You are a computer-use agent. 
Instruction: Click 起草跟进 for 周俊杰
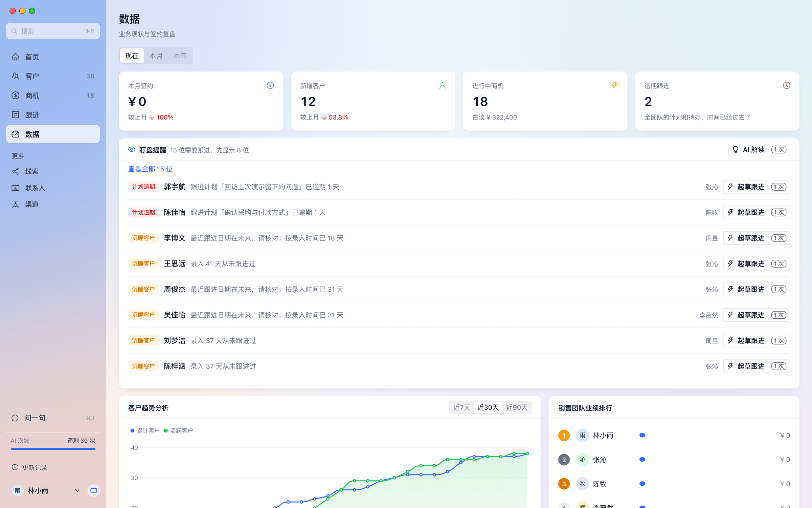click(x=757, y=289)
